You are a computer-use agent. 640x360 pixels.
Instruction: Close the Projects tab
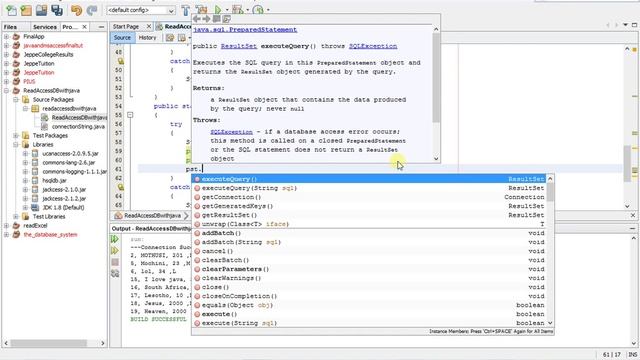(x=84, y=27)
